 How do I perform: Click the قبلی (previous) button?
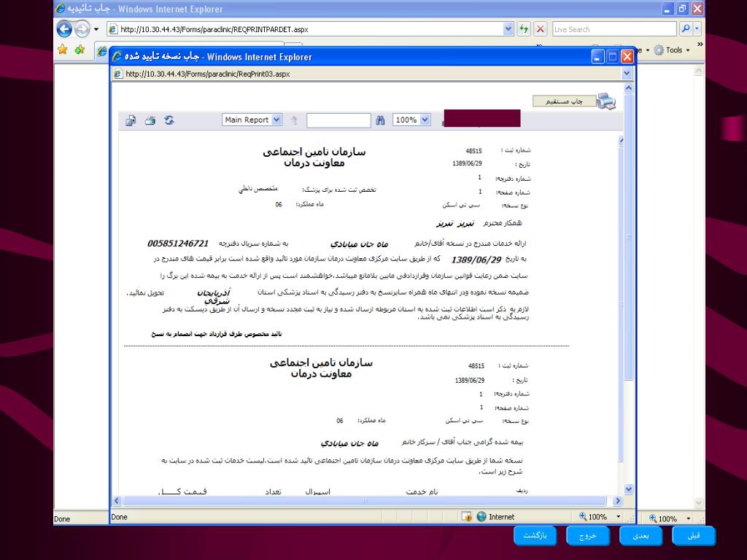pos(693,536)
